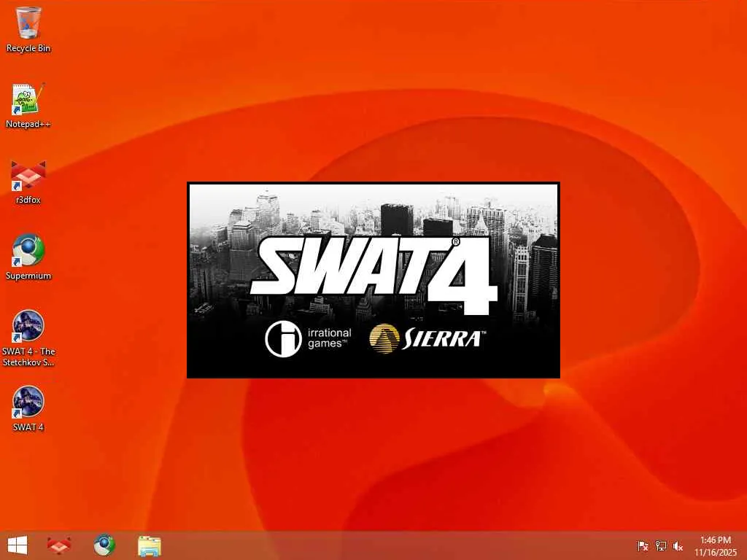This screenshot has width=747, height=560.
Task: Click the muted volume tray icon
Action: tap(678, 545)
